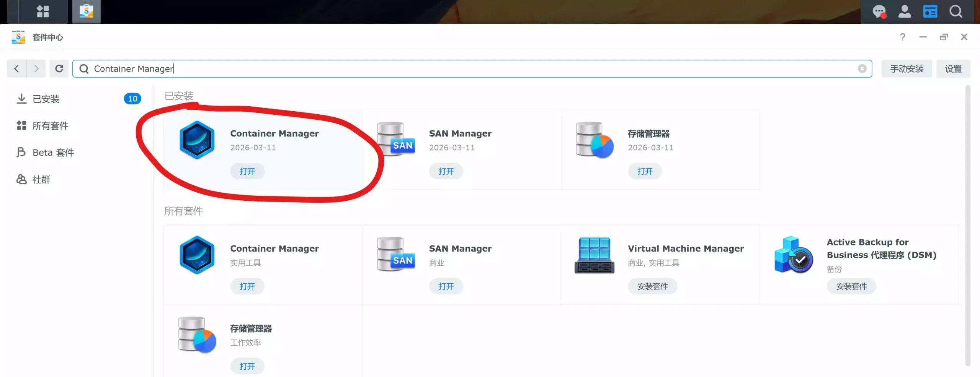Click the installed 存储管理器 icon
980x377 pixels.
click(595, 140)
